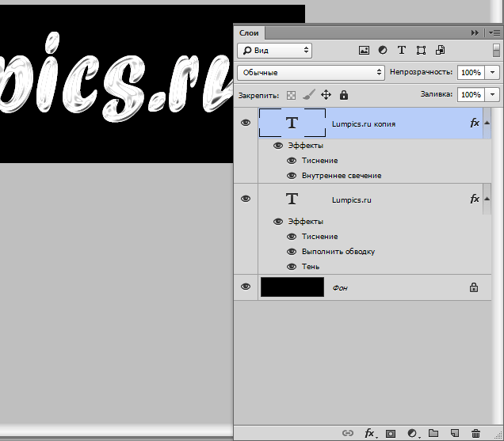Click the lock transparent pixels icon

click(291, 95)
